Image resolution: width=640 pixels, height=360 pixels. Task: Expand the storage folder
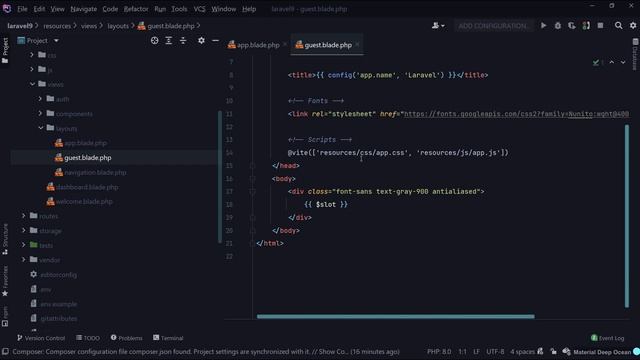click(x=24, y=231)
